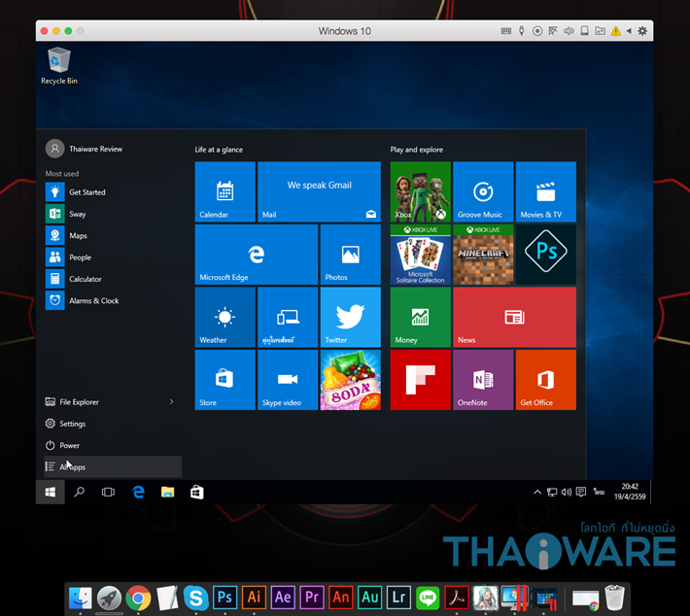Image resolution: width=690 pixels, height=616 pixels.
Task: Open Launchpad in the Mac dock
Action: [x=109, y=598]
